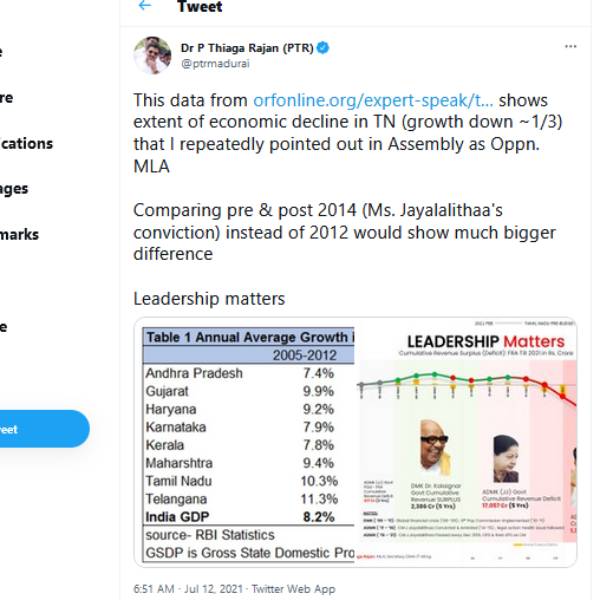This screenshot has width=600, height=600.
Task: Click the Leadership matters tweet text
Action: [x=209, y=299]
